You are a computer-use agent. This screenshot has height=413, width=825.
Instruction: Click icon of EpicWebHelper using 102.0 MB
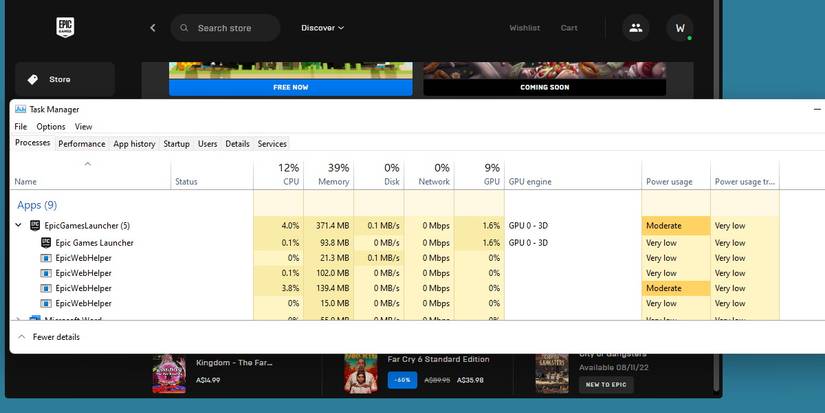click(46, 274)
